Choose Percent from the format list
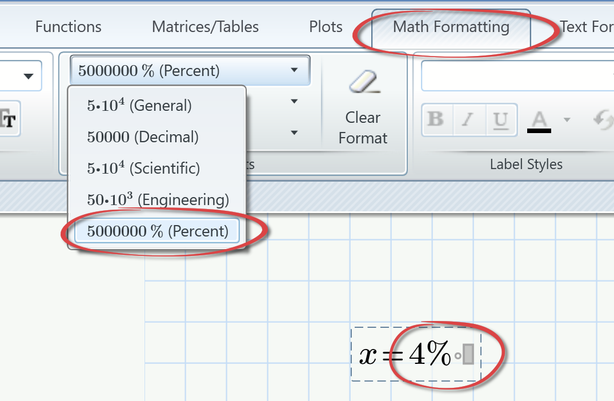 point(157,231)
